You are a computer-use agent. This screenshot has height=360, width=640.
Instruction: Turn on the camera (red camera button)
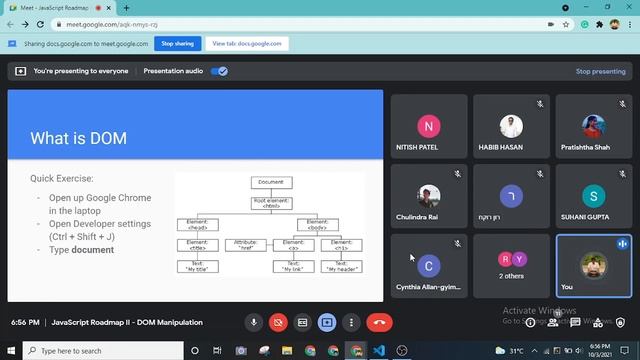pyautogui.click(x=278, y=322)
